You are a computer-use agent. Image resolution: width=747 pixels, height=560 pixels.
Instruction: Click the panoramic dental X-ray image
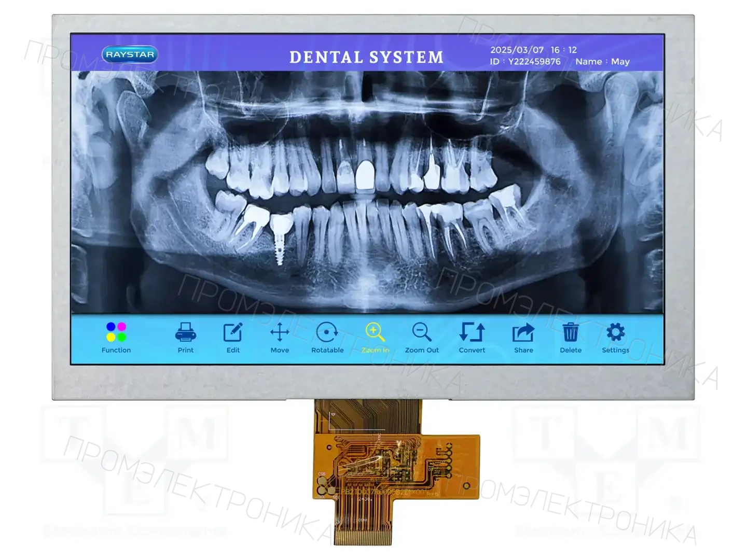click(367, 192)
